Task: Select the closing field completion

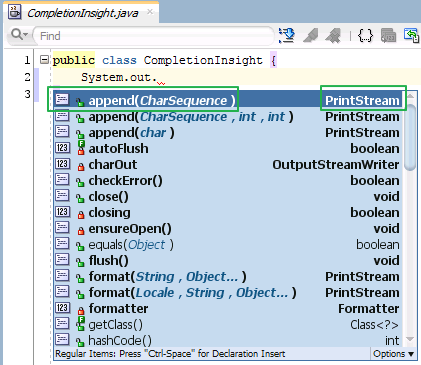Action: point(228,213)
